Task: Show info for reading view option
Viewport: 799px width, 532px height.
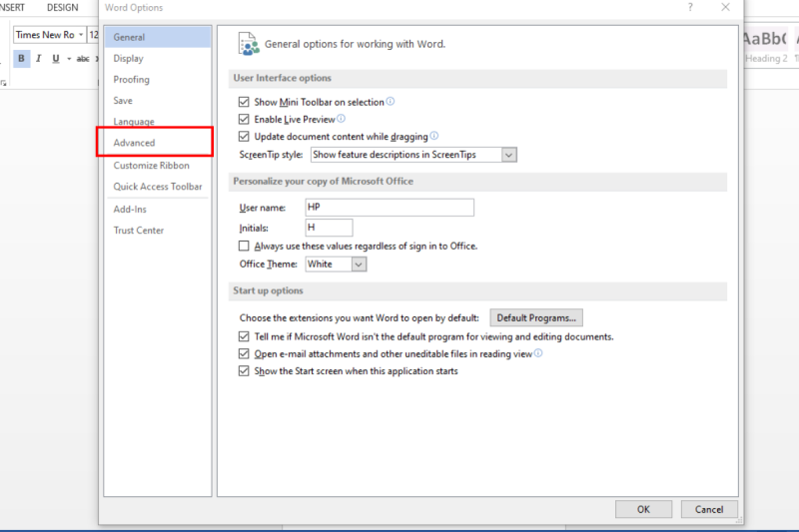Action: [x=538, y=353]
